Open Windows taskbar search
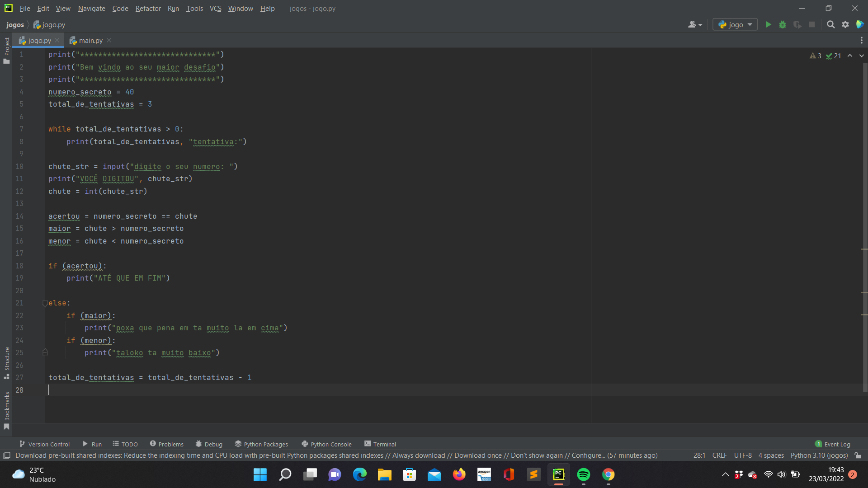This screenshot has height=488, width=868. click(x=285, y=474)
